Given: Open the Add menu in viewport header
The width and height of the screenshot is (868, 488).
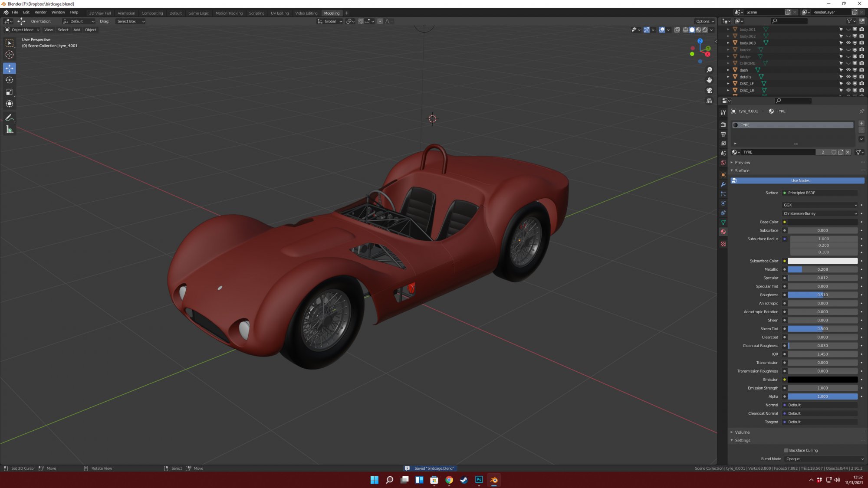Looking at the screenshot, I should pos(77,30).
